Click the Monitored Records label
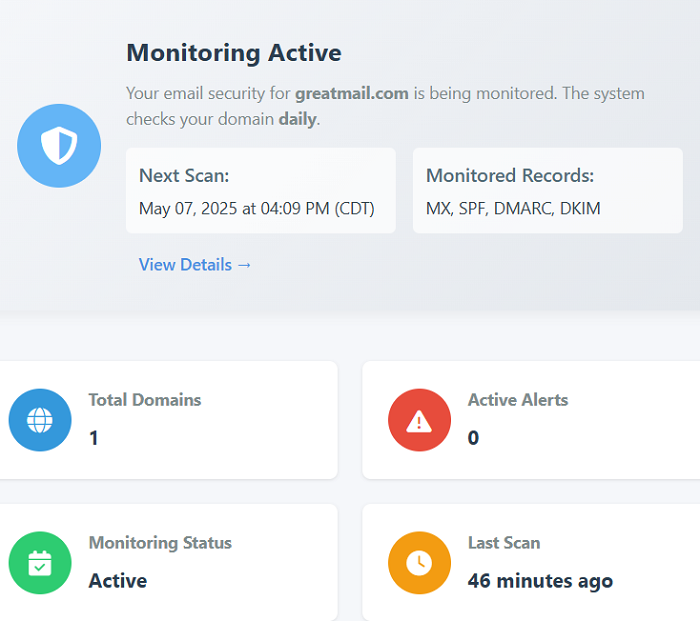 click(510, 176)
